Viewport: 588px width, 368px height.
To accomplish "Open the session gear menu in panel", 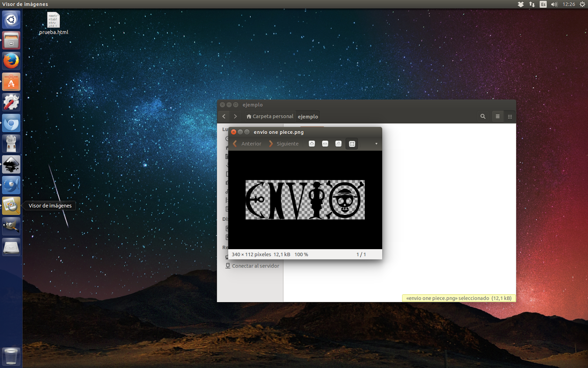I will [582, 4].
